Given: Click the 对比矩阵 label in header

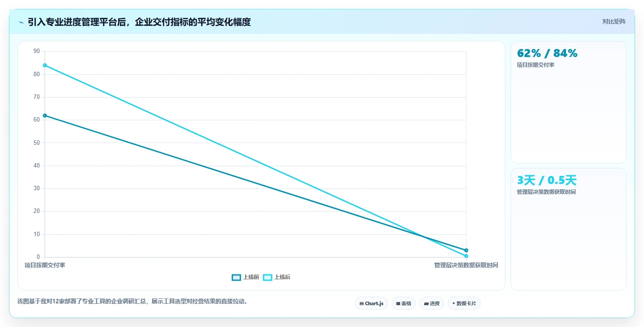Looking at the screenshot, I should [x=614, y=22].
